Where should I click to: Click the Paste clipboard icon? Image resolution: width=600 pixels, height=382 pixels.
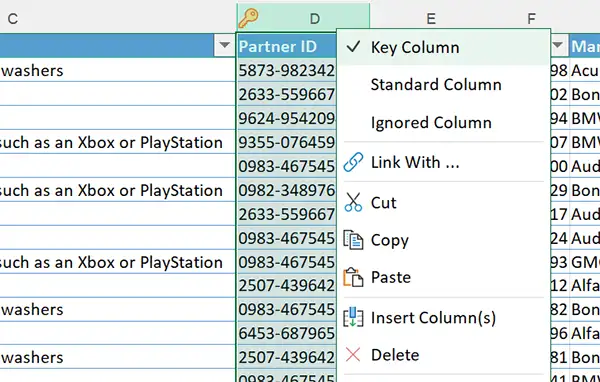pyautogui.click(x=353, y=277)
